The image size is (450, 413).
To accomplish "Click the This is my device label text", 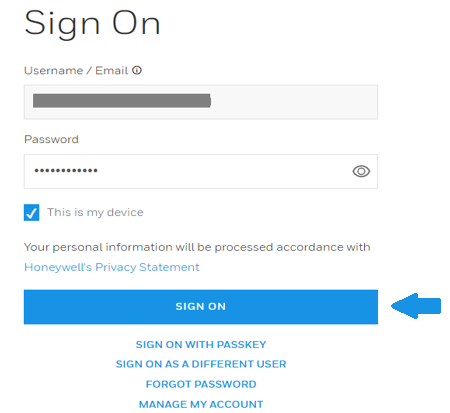I will (95, 212).
